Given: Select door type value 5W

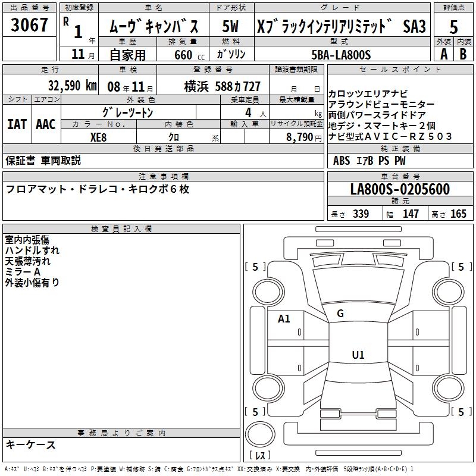Looking at the screenshot, I should (230, 26).
